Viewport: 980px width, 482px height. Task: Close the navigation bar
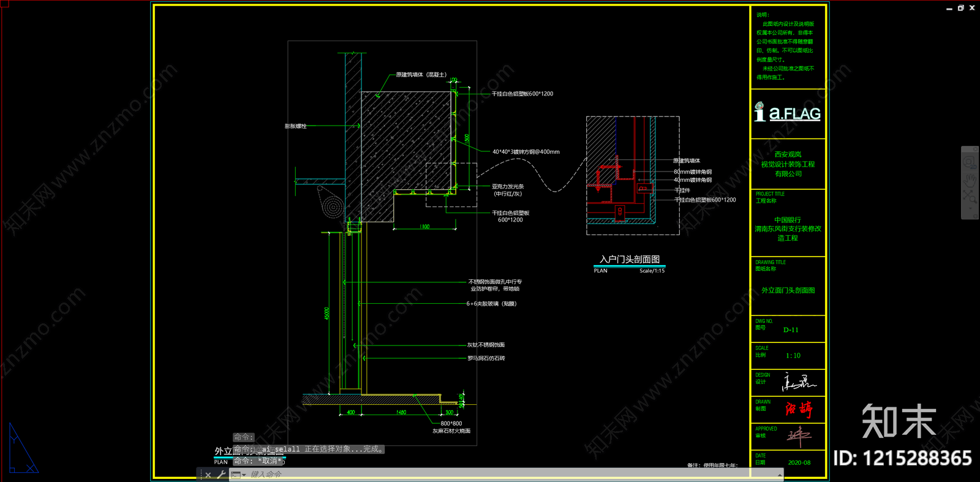975,149
